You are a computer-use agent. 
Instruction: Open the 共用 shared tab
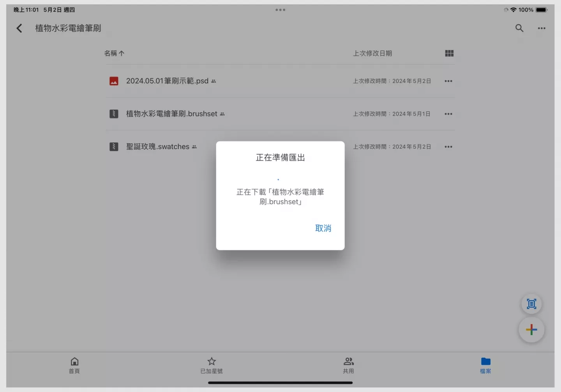point(349,365)
